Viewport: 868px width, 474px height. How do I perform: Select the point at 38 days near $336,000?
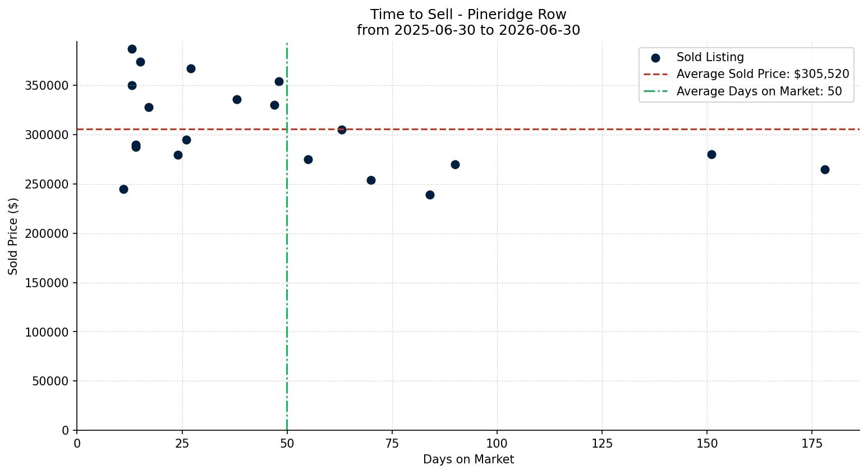point(237,99)
